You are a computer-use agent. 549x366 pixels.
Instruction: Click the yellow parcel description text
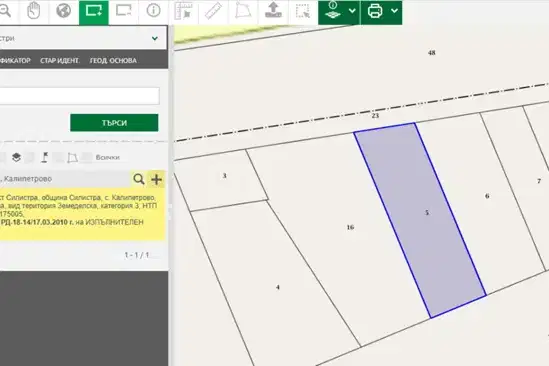pyautogui.click(x=82, y=214)
